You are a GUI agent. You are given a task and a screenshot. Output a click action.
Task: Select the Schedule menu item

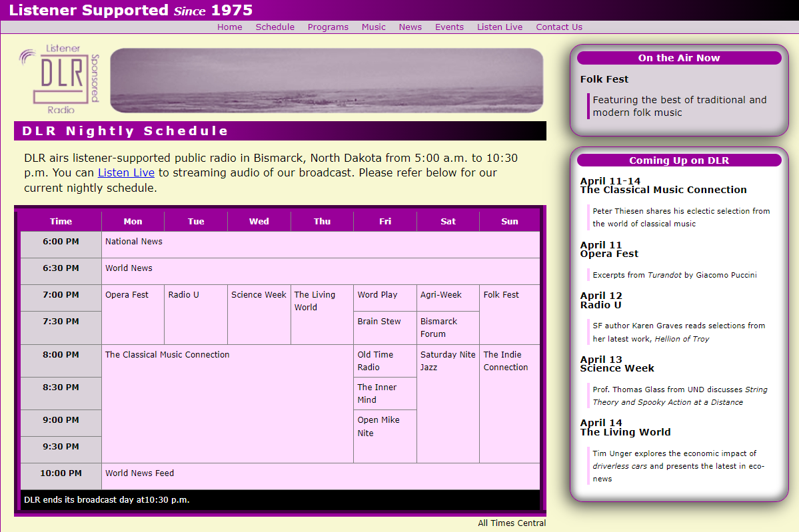point(275,27)
